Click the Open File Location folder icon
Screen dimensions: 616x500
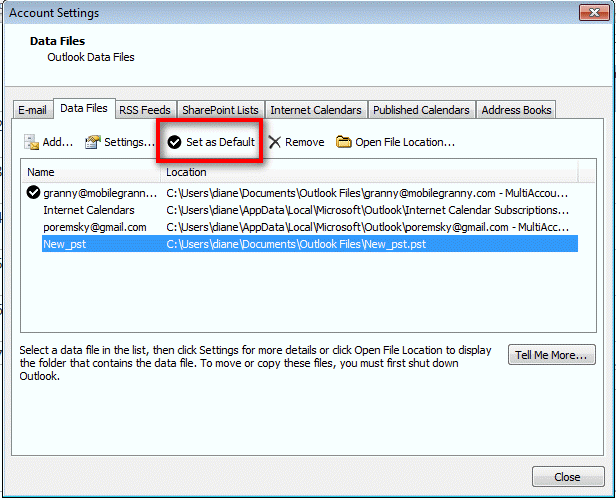coord(343,142)
